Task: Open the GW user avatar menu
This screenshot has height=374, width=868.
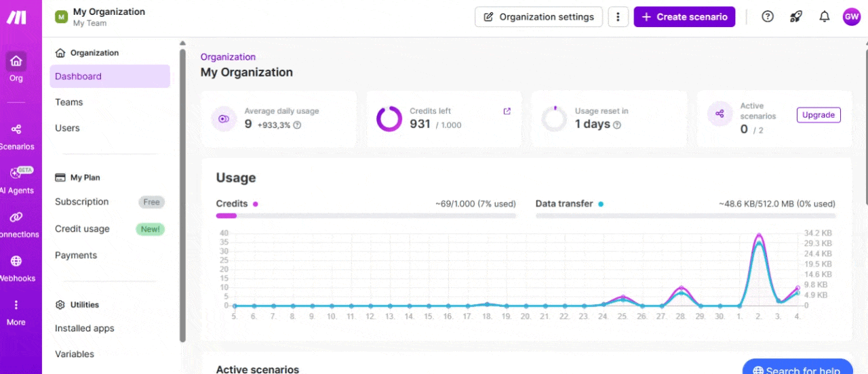Action: coord(852,17)
